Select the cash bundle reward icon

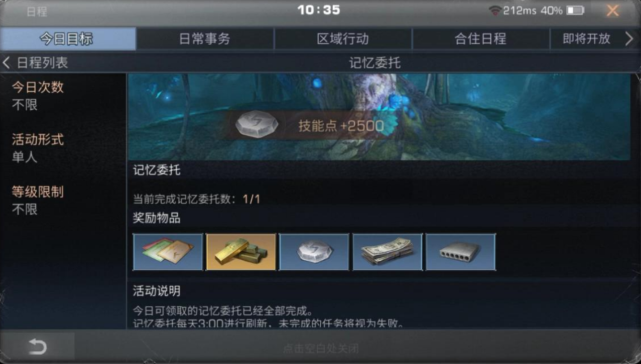[388, 252]
